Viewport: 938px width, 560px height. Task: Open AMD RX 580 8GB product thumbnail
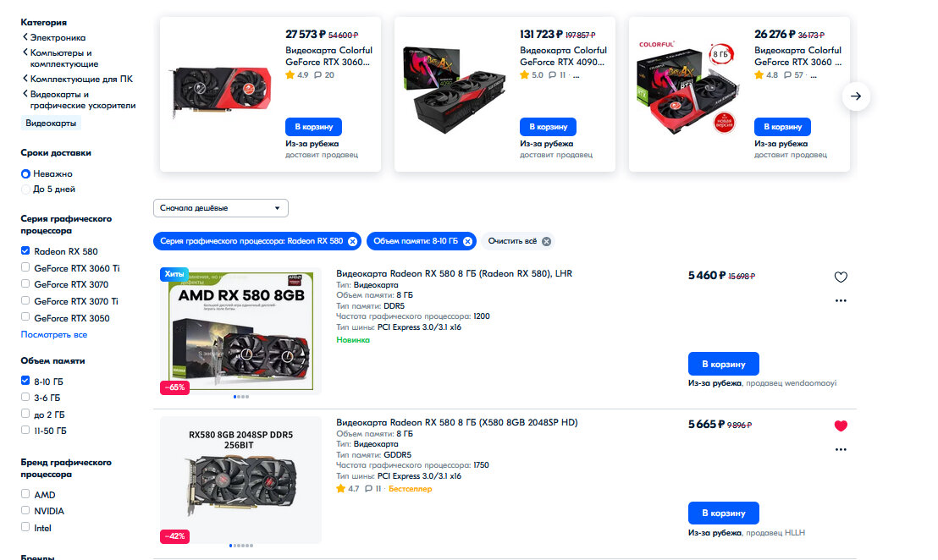[240, 331]
